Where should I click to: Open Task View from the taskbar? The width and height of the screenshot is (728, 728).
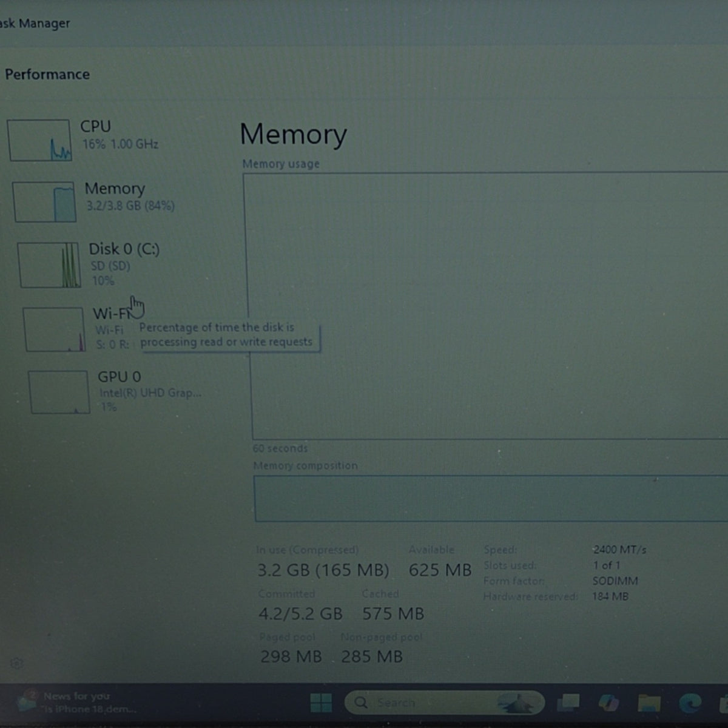coord(568,703)
